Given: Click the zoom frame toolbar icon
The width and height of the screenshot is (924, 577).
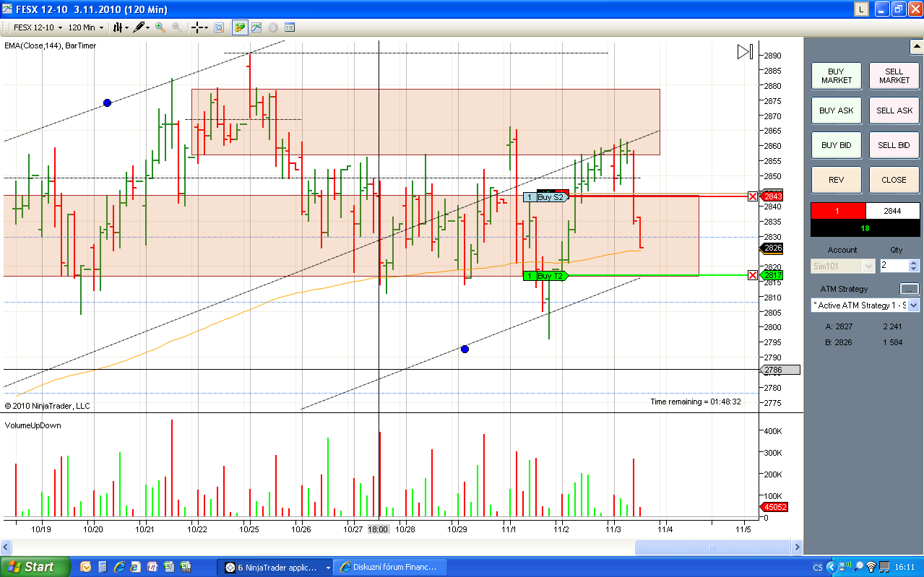Looking at the screenshot, I should tap(218, 27).
